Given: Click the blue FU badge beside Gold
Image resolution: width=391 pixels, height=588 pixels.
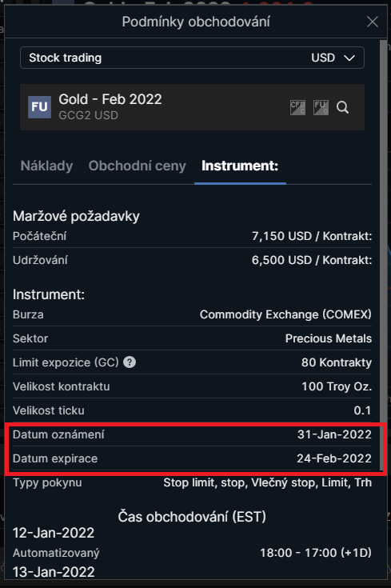Looking at the screenshot, I should [39, 107].
